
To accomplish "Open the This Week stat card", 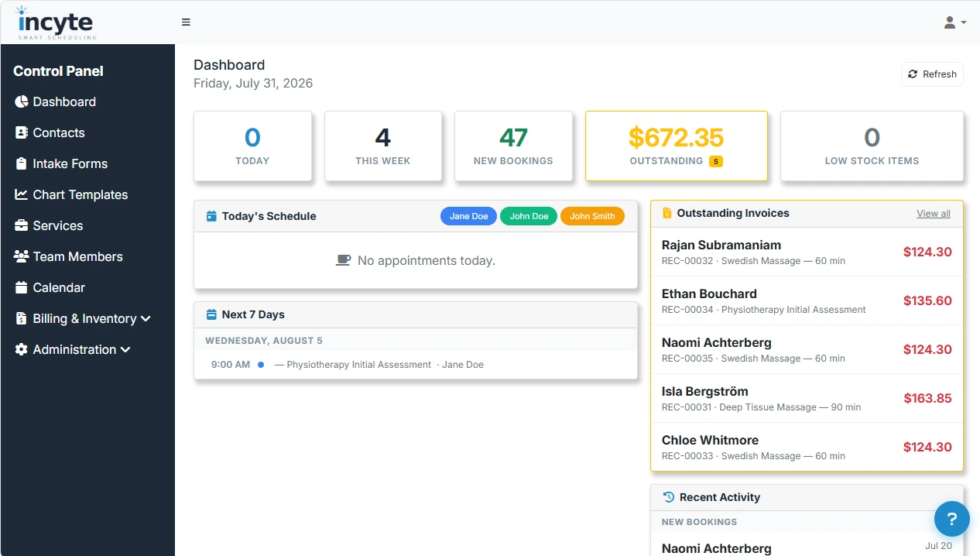I will click(x=383, y=146).
